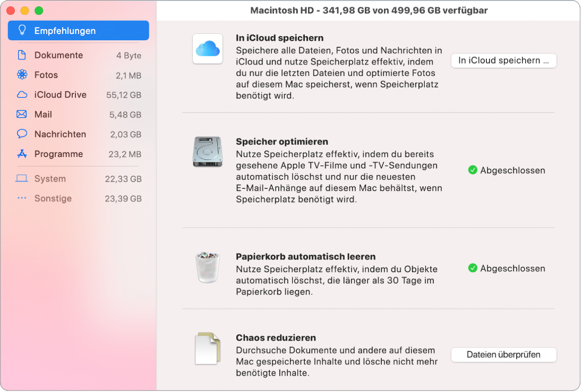This screenshot has width=582, height=392.
Task: Click the green checkmark beside Papierkorb automatisch leeren
Action: tap(473, 268)
